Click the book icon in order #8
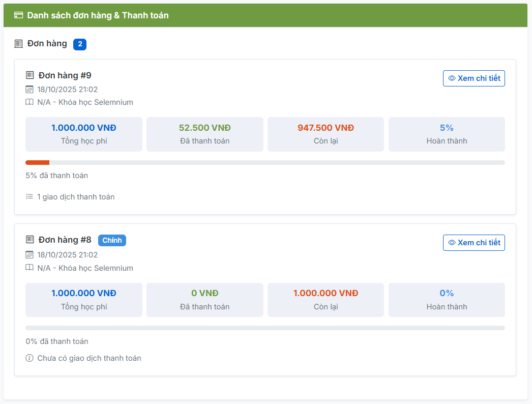The image size is (532, 404). [29, 268]
